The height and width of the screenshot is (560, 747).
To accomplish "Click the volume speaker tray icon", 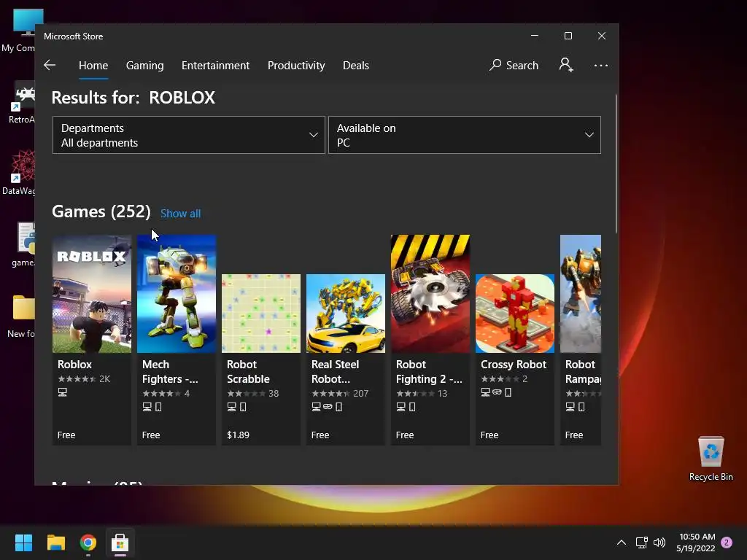I will click(659, 542).
